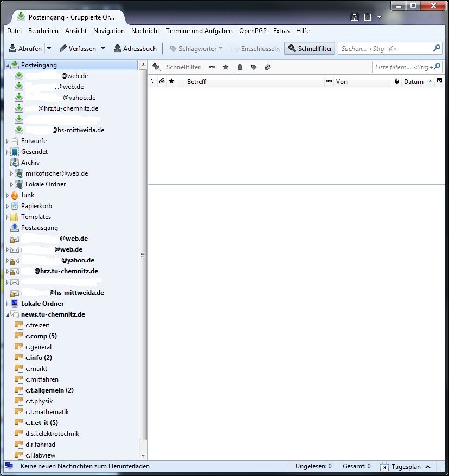Open the Verfassen dropdown arrow
The image size is (449, 476).
click(x=103, y=48)
